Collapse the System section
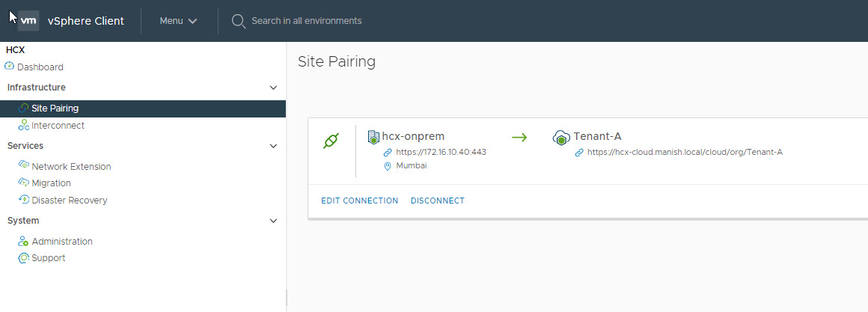The height and width of the screenshot is (312, 868). click(x=273, y=221)
